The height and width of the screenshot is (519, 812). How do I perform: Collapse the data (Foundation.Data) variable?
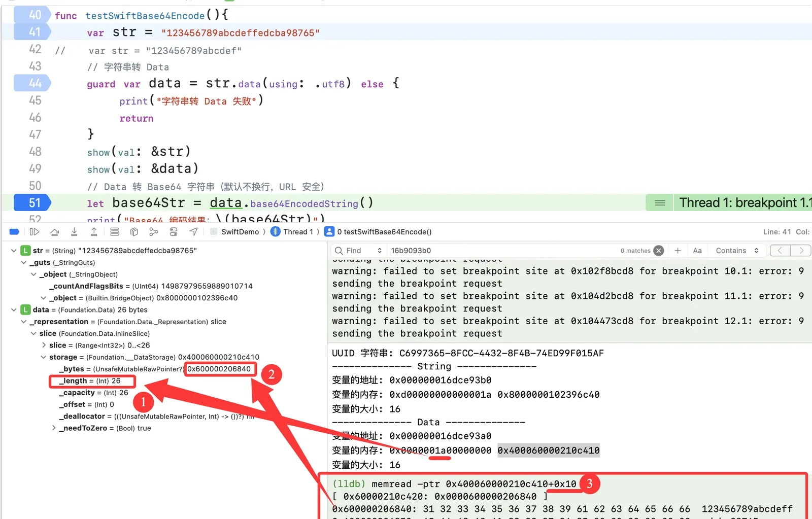pyautogui.click(x=14, y=309)
